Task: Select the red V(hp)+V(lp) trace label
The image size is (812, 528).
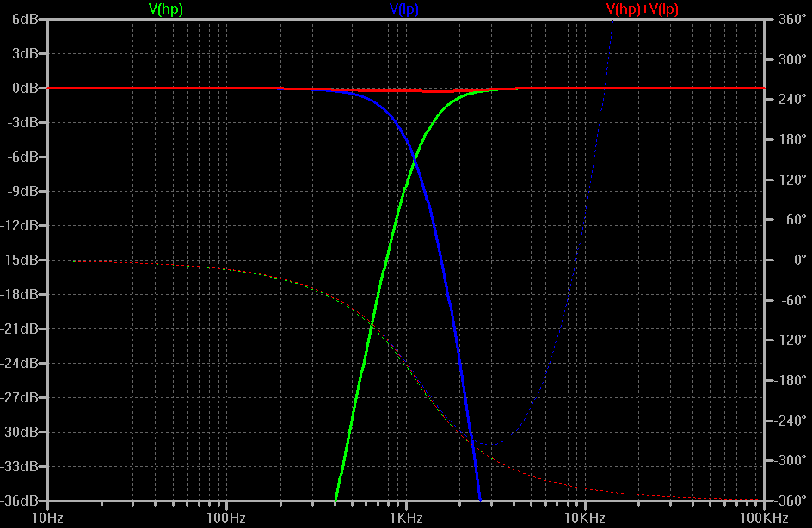Action: point(643,9)
